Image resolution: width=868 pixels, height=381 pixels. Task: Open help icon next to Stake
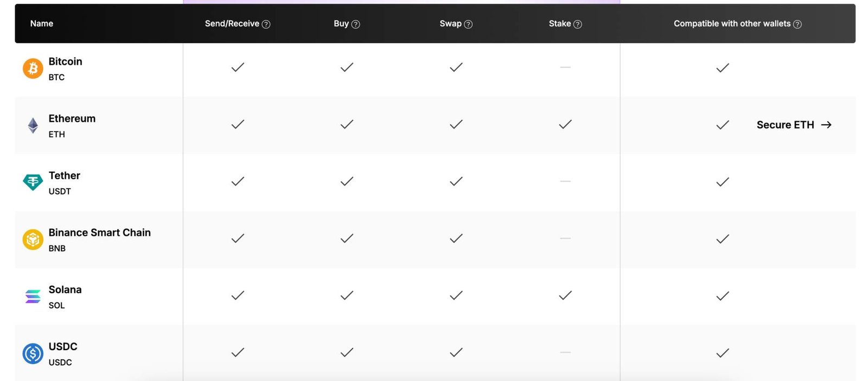pyautogui.click(x=577, y=24)
